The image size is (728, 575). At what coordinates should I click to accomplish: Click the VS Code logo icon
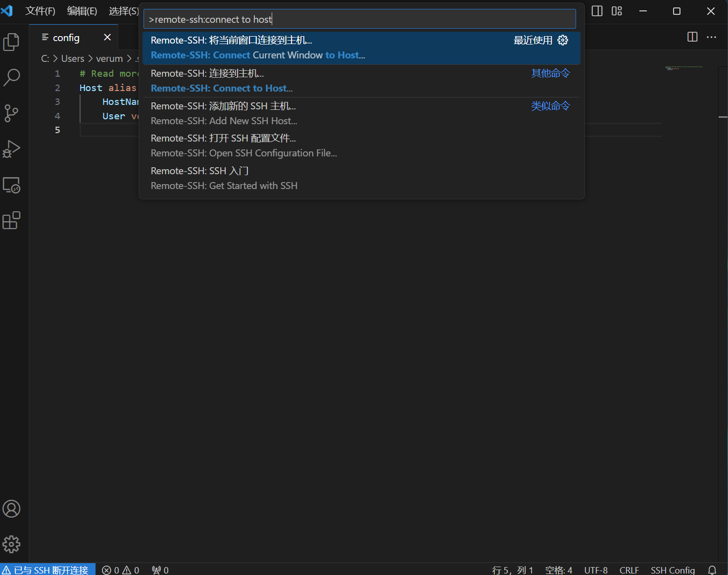tap(7, 10)
